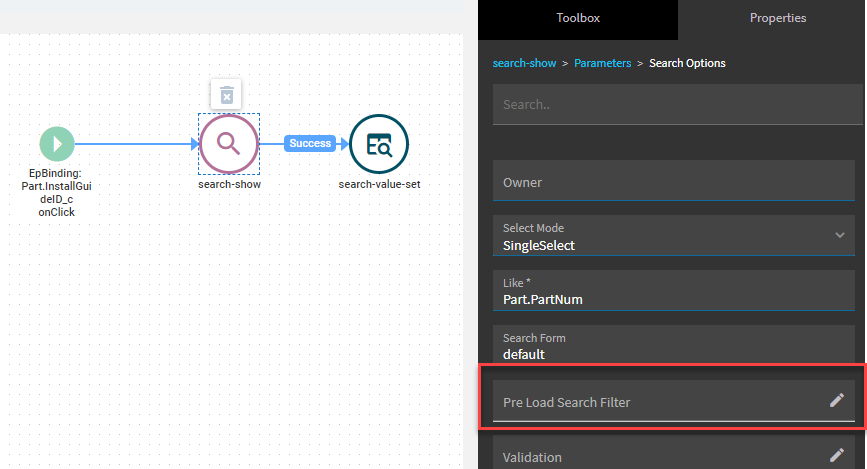Select the SingleSelect value text
Viewport: 867px width, 469px height.
539,246
